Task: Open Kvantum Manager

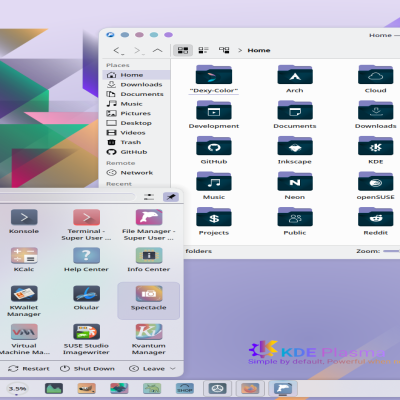Action: pos(149,339)
